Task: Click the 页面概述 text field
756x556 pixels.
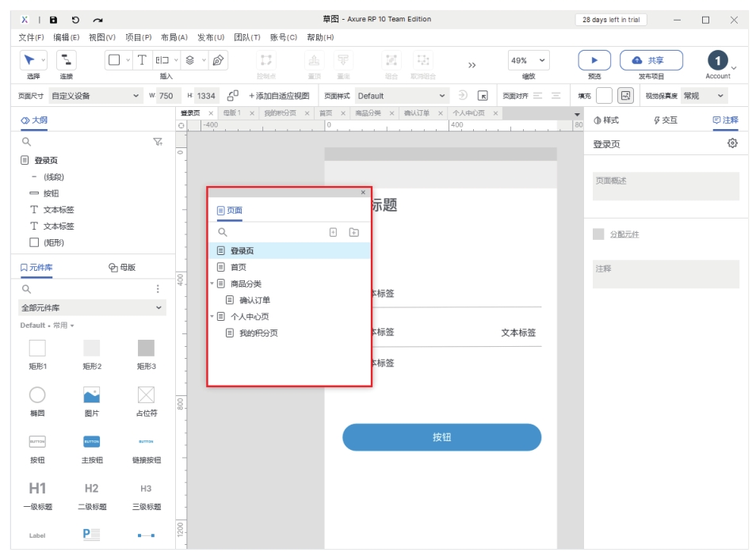Action: coord(666,187)
